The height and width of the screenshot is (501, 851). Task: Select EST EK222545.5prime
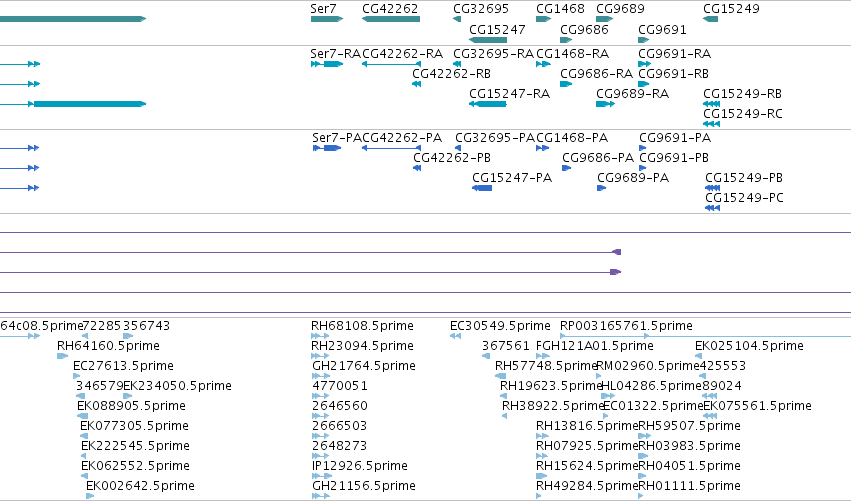tap(135, 446)
